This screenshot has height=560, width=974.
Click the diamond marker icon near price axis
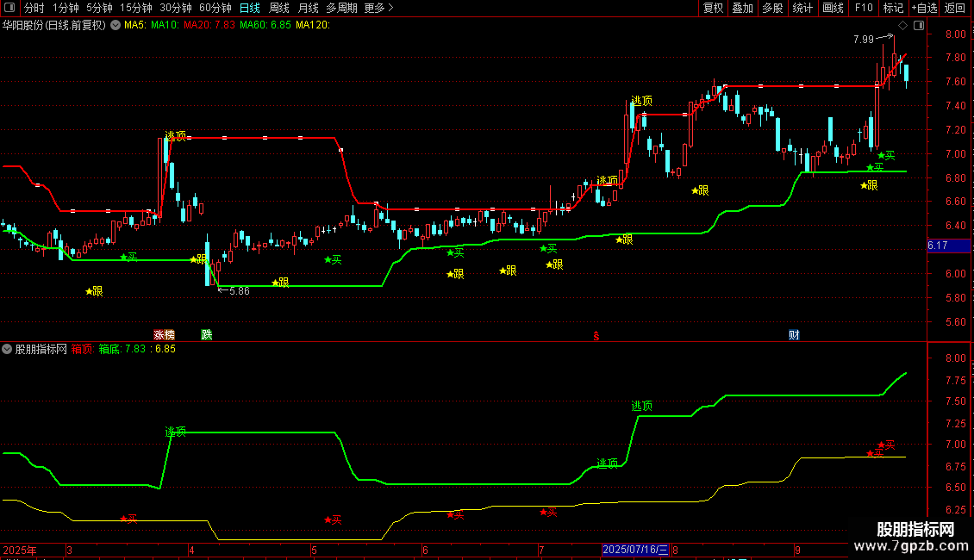[x=903, y=26]
